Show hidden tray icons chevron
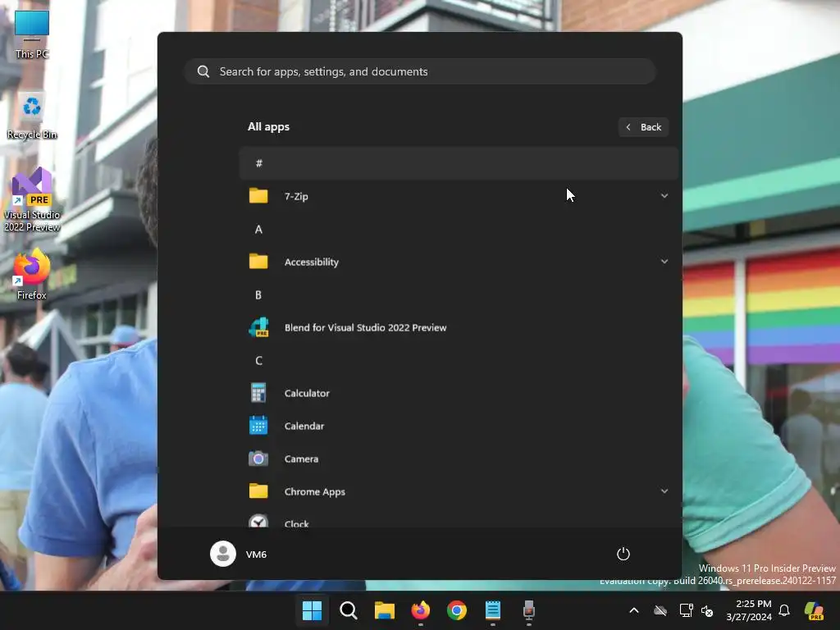 click(x=634, y=610)
